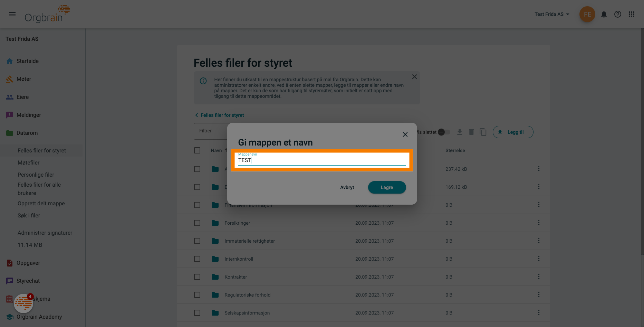Screen dimensions: 644x327
Task: Open the hamburger navigation menu
Action: [12, 14]
